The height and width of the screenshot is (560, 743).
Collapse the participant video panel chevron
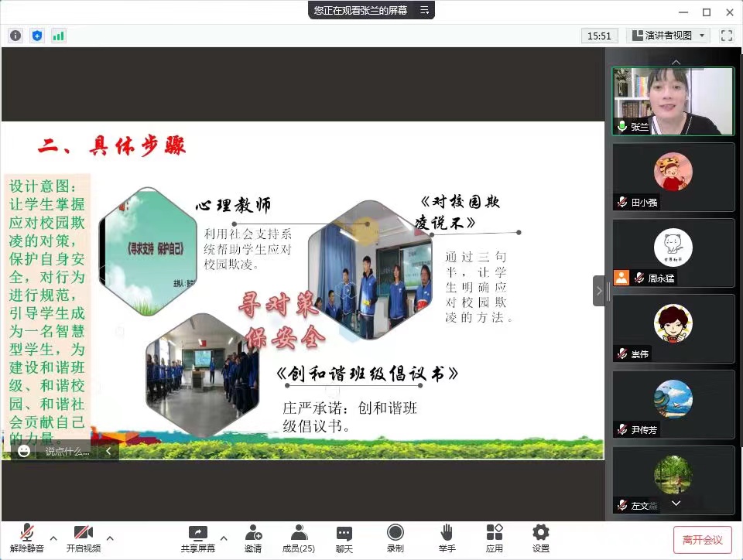(x=676, y=61)
